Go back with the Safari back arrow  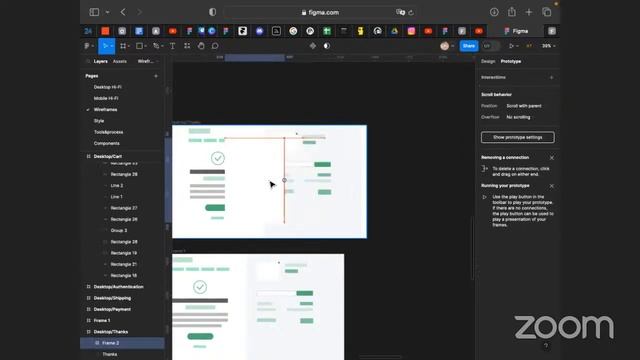point(123,12)
